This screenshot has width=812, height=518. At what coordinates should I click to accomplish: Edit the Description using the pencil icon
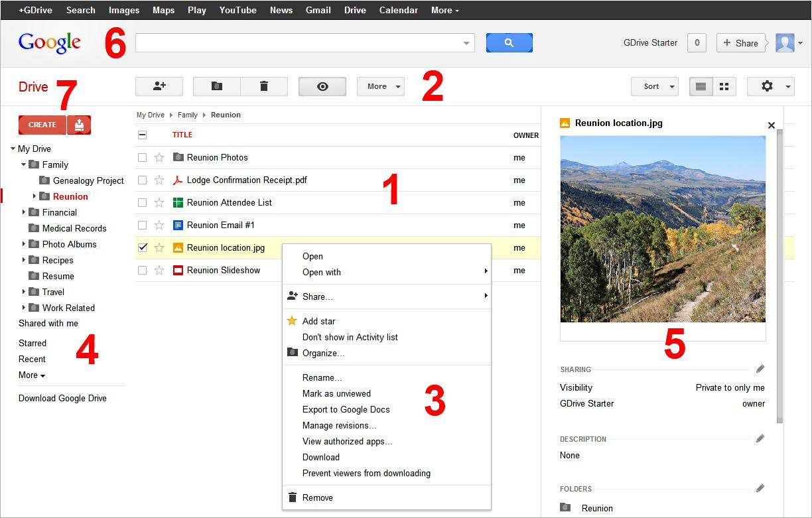760,438
